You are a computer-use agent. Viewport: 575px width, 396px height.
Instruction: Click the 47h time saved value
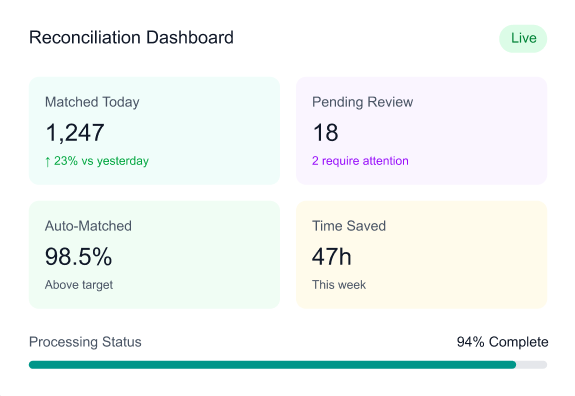[x=332, y=257]
